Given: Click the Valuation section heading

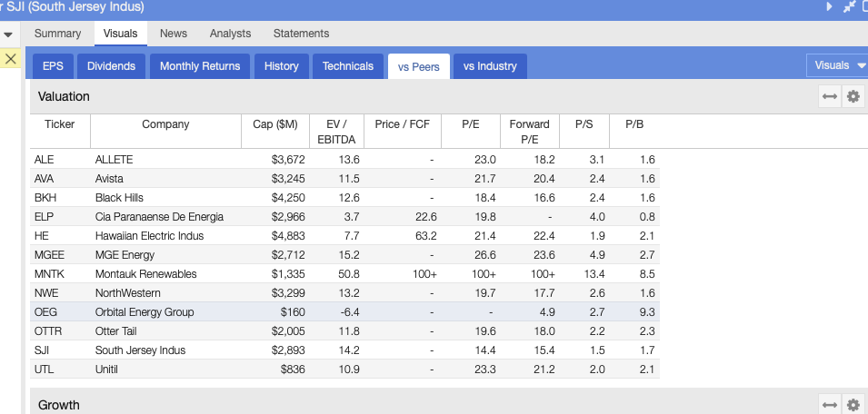Looking at the screenshot, I should click(x=64, y=96).
